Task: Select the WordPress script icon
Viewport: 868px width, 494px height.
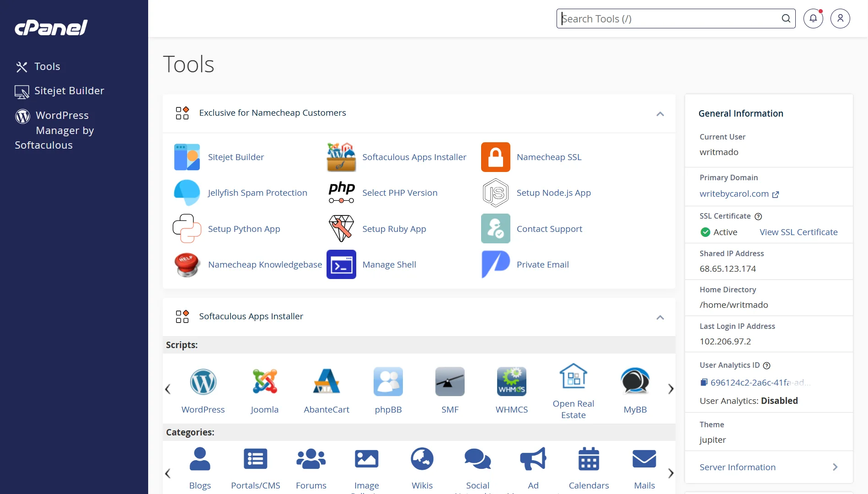Action: click(203, 381)
